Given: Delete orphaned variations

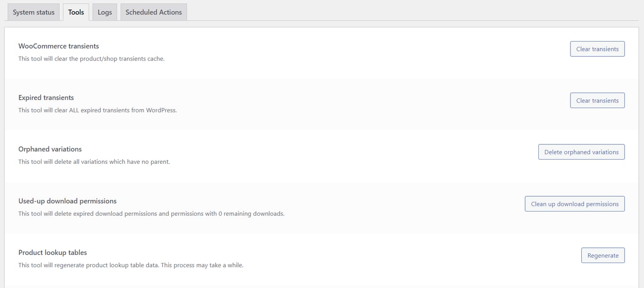Looking at the screenshot, I should [x=581, y=152].
